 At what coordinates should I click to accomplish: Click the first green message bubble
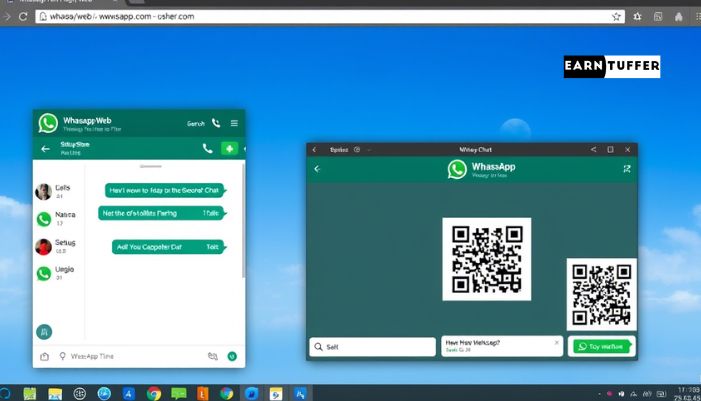point(165,190)
